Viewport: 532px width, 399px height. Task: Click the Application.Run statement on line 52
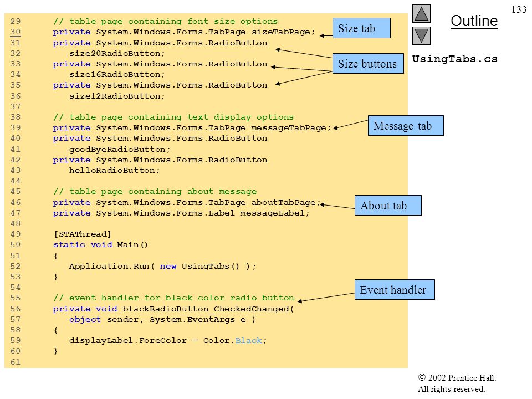click(162, 267)
